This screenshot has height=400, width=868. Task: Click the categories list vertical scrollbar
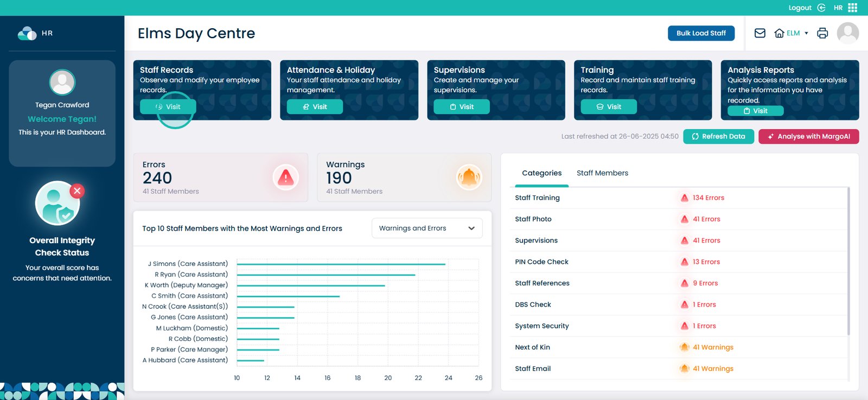tap(848, 261)
